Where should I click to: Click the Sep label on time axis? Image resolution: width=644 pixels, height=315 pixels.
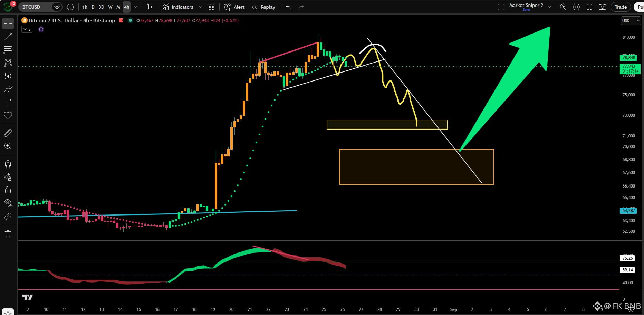tap(453, 309)
